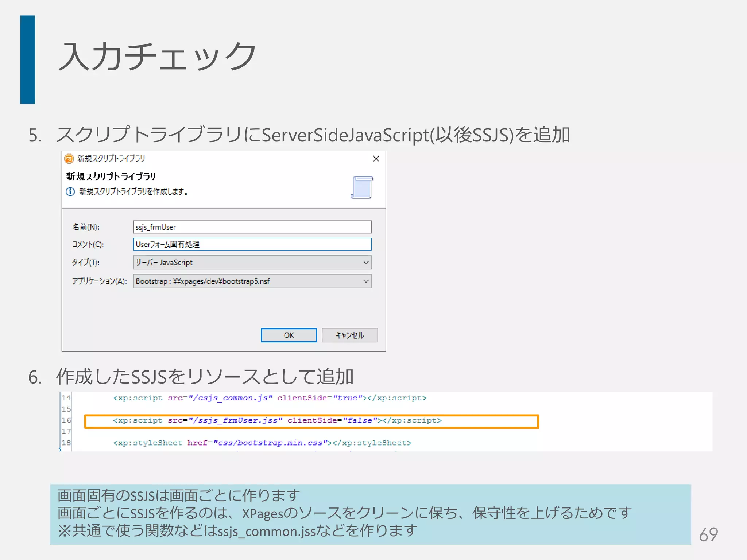Click the コメント field with Userフォーム固有処理

click(x=252, y=244)
